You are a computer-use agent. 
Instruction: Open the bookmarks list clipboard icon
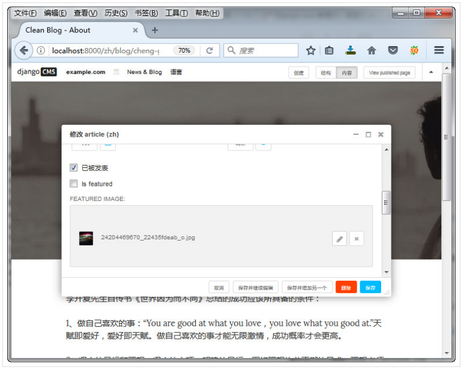pos(329,51)
